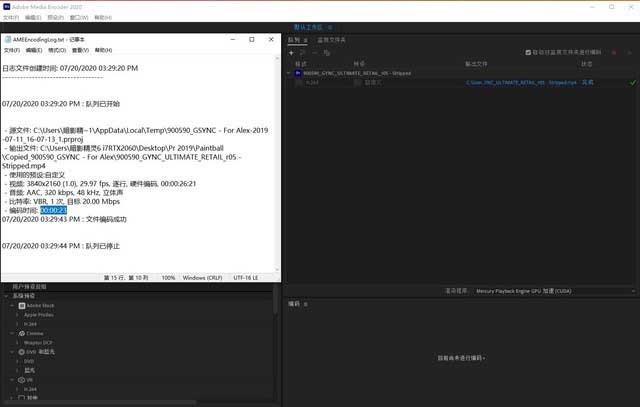Click the Notepad icon in AMEEncodingLog title bar

click(x=7, y=39)
